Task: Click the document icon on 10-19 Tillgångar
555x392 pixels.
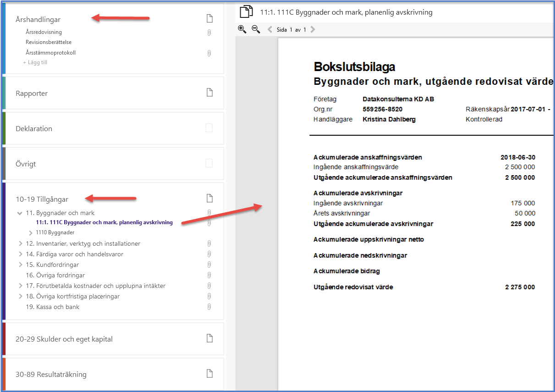Action: (209, 199)
